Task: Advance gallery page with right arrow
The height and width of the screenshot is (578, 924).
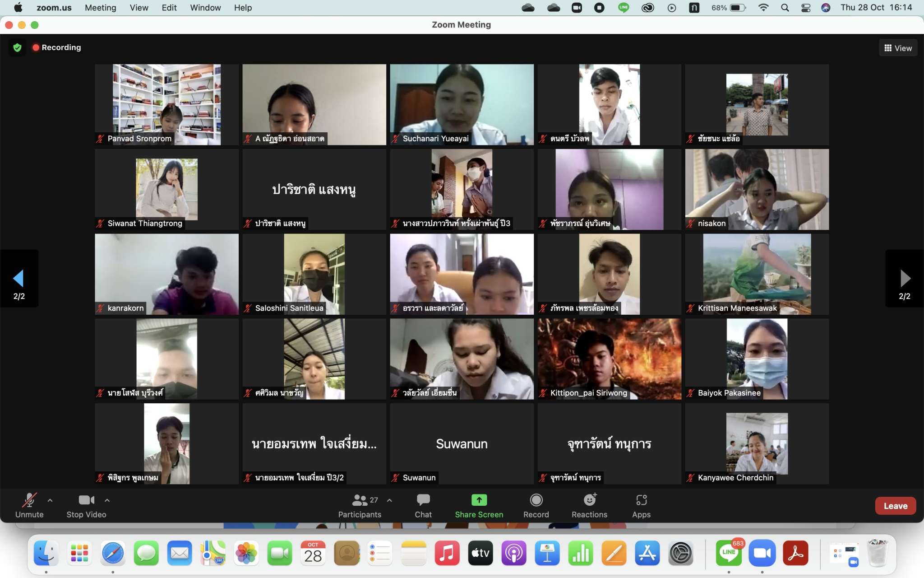Action: pos(905,279)
